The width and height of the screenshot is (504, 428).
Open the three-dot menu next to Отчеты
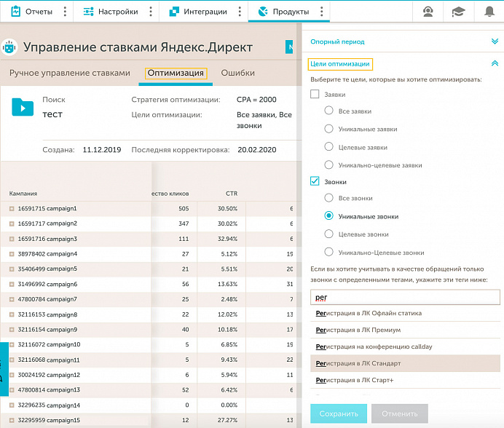click(x=65, y=12)
